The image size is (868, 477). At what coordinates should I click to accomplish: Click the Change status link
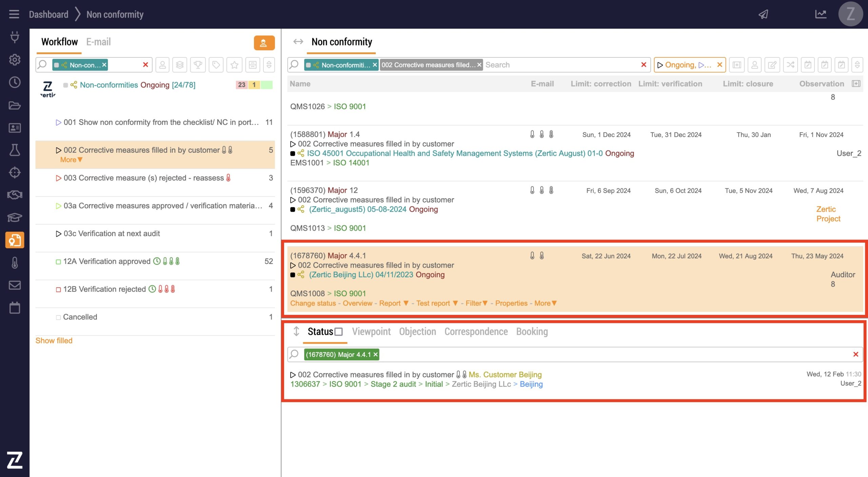[313, 303]
